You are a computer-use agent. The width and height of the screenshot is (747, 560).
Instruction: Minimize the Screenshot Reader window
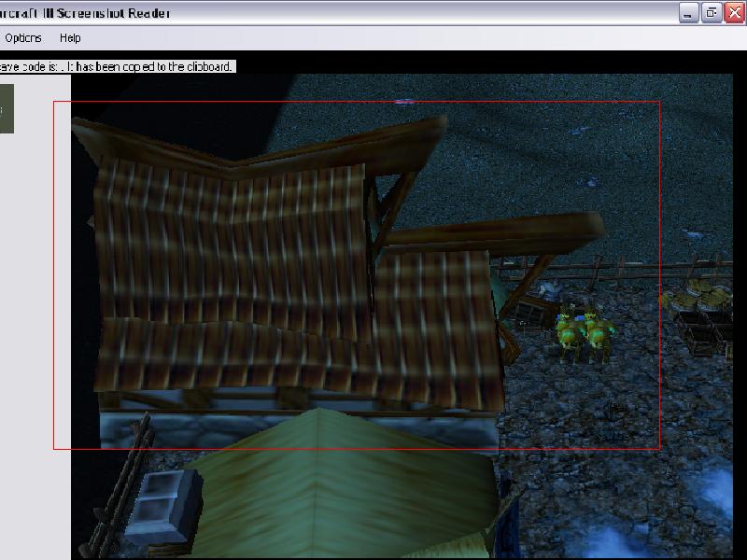[689, 12]
